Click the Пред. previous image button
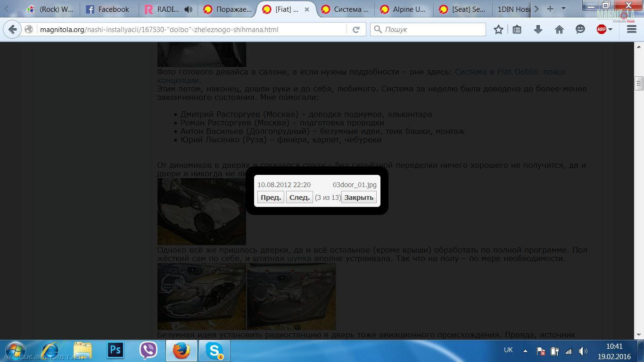The width and height of the screenshot is (644, 362). point(271,197)
